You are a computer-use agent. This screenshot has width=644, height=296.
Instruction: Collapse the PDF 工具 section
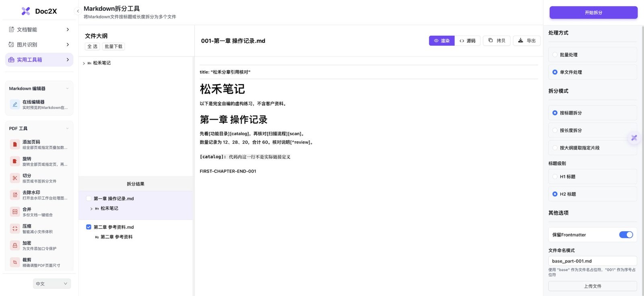pos(67,129)
